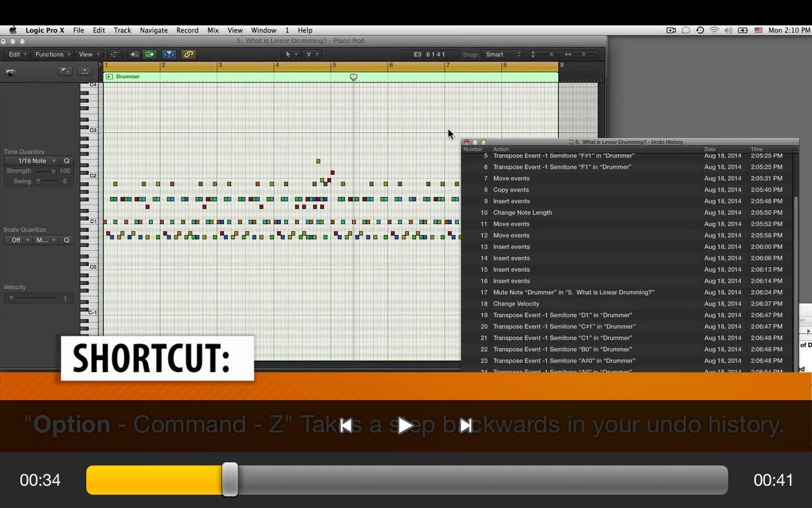Click the E3 6 1 4 1 position display
The image size is (812, 508).
click(x=429, y=55)
